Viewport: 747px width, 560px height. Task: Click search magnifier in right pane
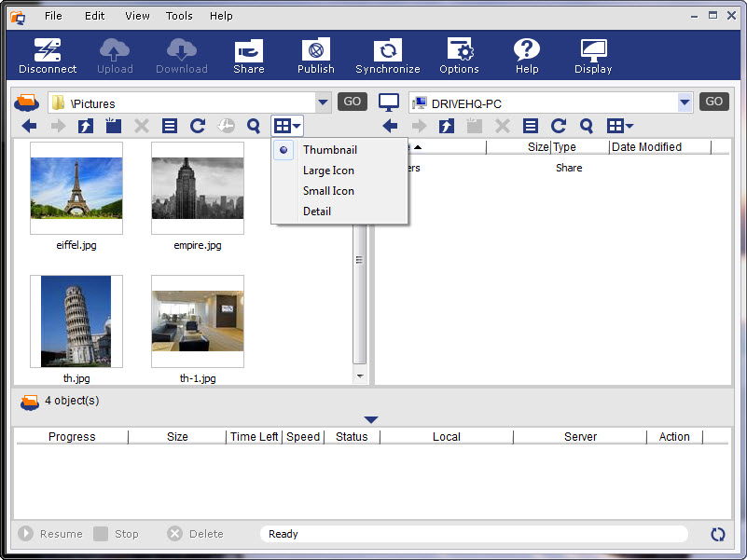587,126
